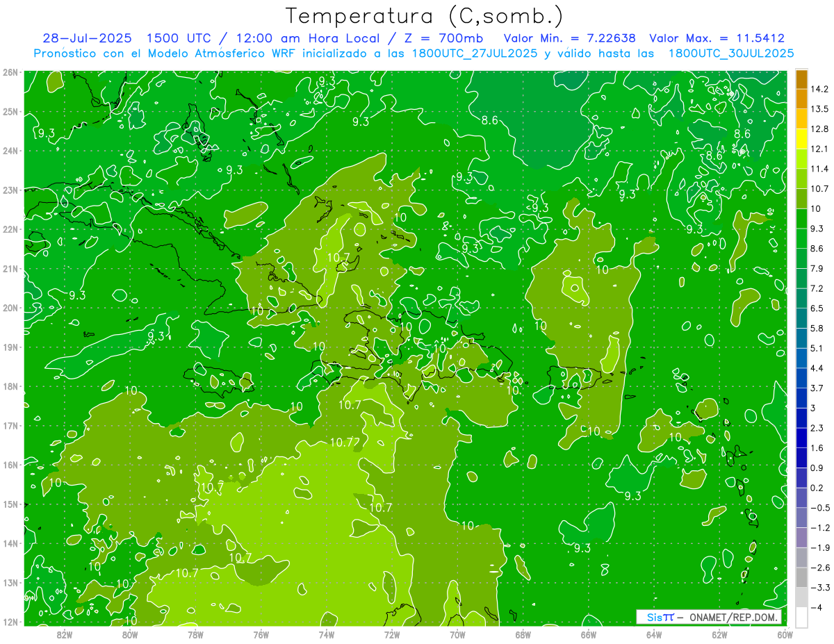Click the 6.5 value on the color legend
This screenshot has height=644, width=834.
817,308
